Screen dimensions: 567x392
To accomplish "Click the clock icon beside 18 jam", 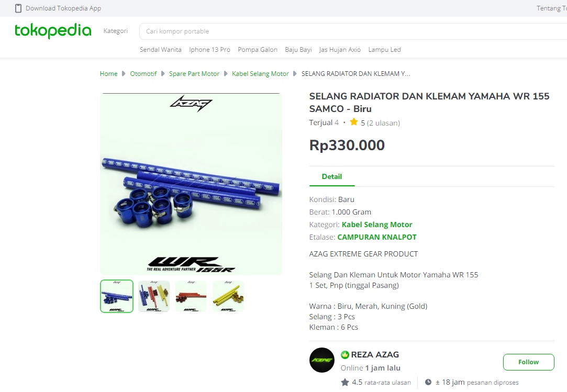I will [x=428, y=382].
